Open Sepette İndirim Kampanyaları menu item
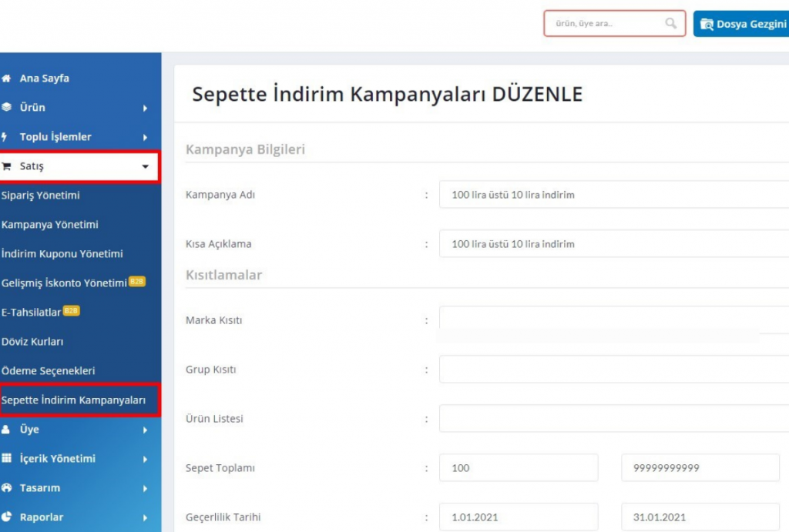The height and width of the screenshot is (532, 789). [x=73, y=400]
